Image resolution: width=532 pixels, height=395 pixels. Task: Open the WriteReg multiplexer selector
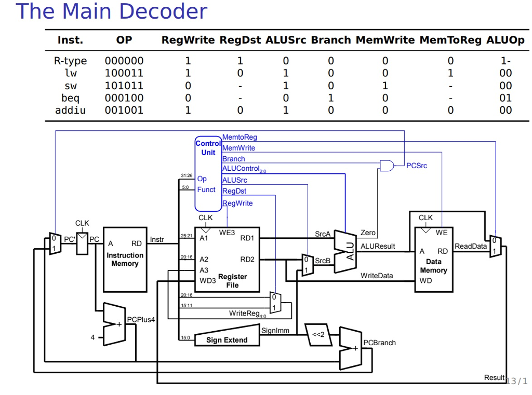point(276,303)
